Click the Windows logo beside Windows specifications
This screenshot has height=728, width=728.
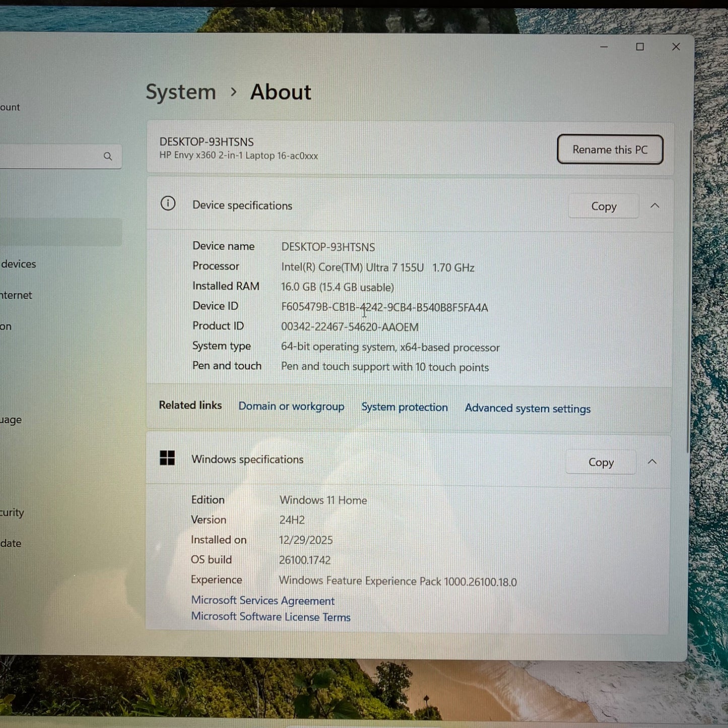pos(167,458)
